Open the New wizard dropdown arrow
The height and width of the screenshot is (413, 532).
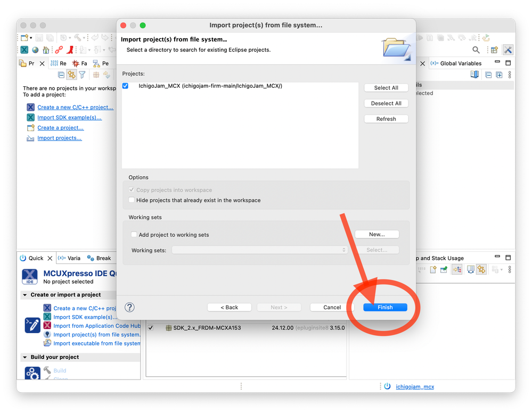coord(31,38)
